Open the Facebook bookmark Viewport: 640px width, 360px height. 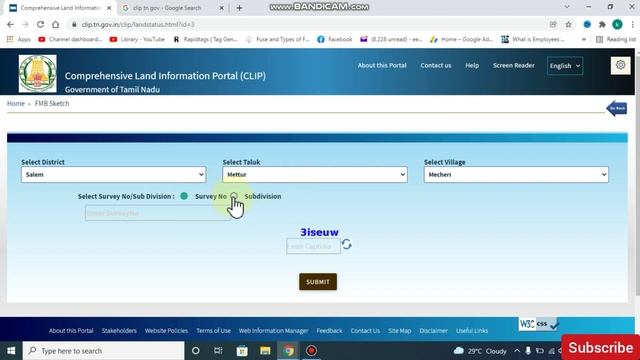(x=334, y=39)
